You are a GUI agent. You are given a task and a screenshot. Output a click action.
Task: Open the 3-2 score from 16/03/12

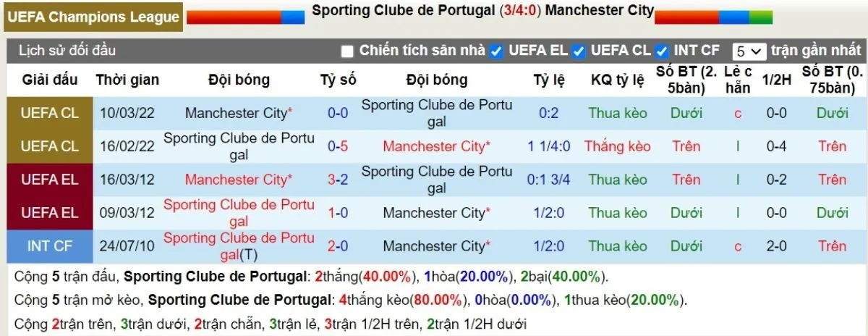pos(338,180)
